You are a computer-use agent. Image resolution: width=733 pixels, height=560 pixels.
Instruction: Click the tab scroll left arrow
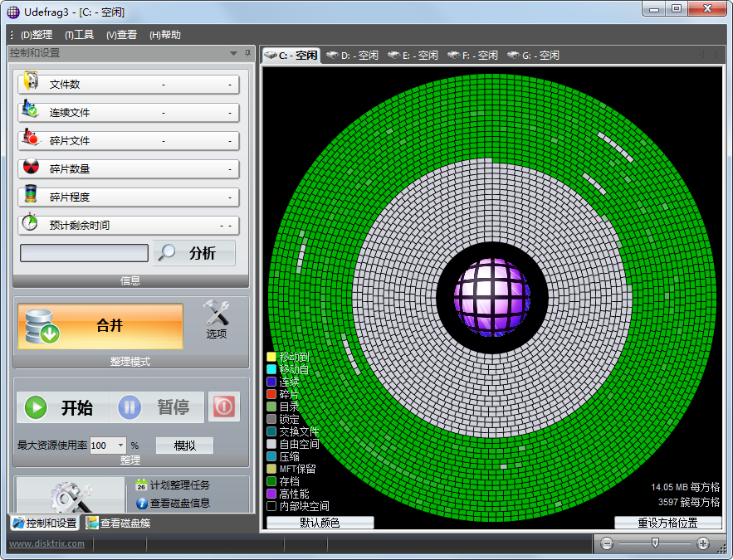702,55
